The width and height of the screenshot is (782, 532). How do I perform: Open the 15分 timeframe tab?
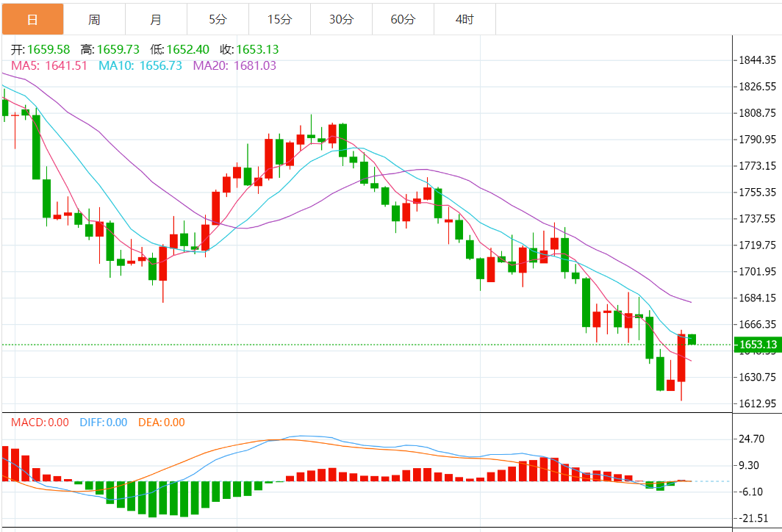point(280,19)
